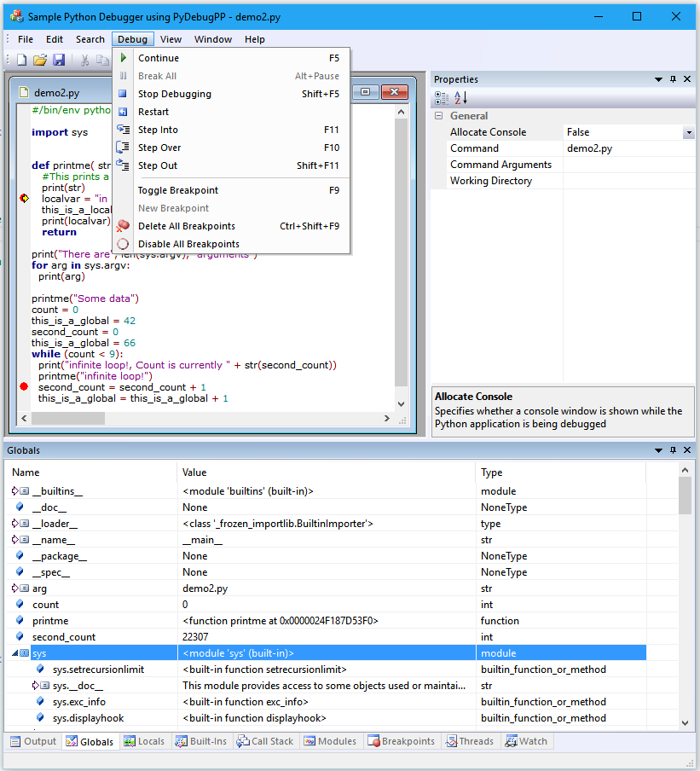Collapse the General category in Properties

(439, 115)
